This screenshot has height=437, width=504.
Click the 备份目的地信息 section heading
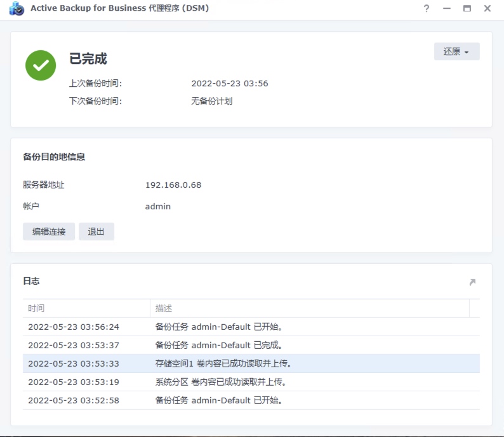[54, 157]
